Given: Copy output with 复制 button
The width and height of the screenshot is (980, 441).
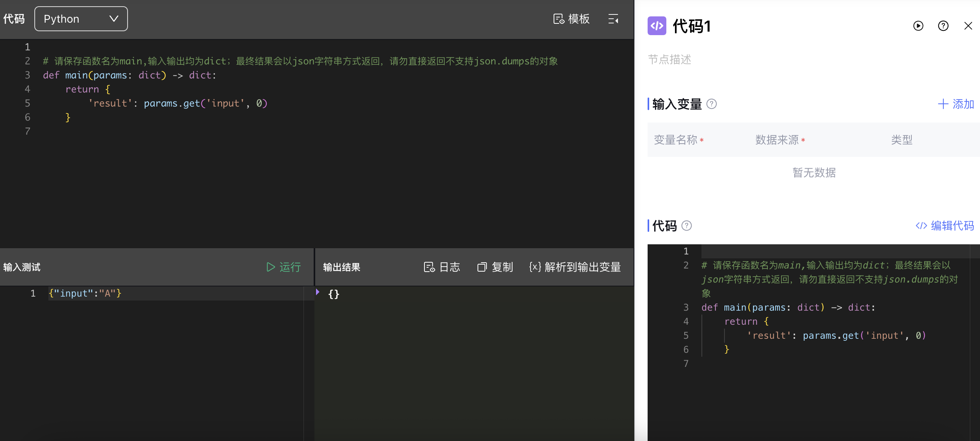Looking at the screenshot, I should (495, 267).
